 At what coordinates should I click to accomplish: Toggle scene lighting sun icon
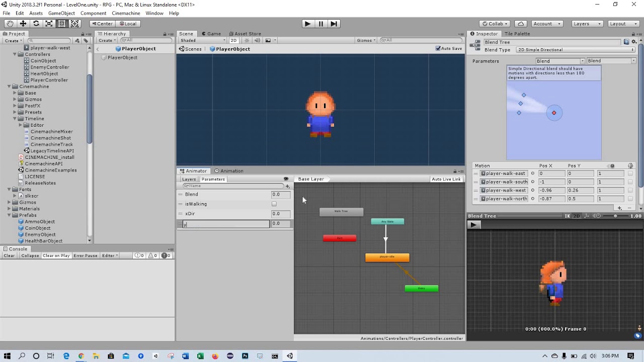click(x=247, y=40)
